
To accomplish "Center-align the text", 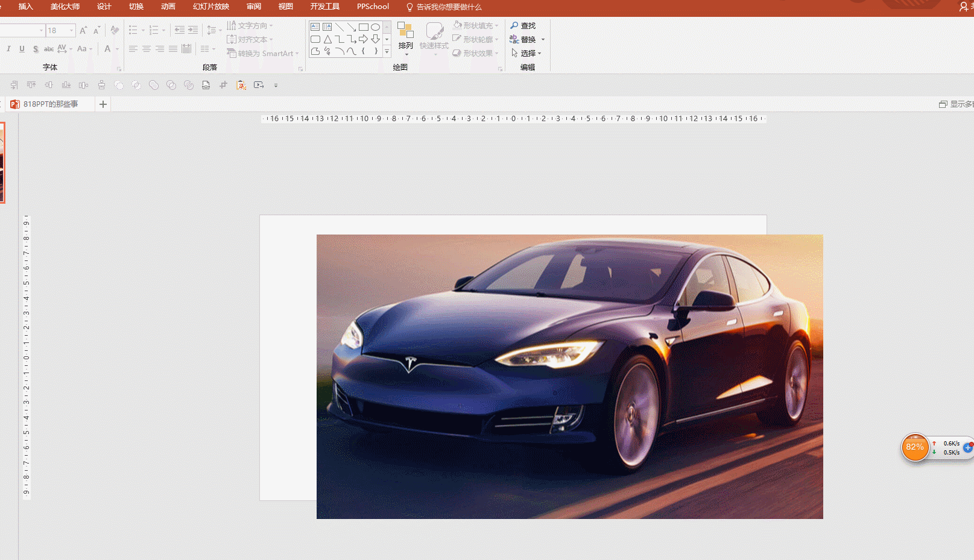I will [x=147, y=49].
